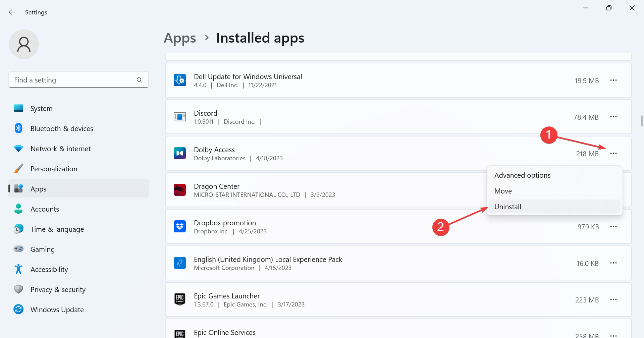
Task: Open Network & internet settings
Action: (78, 149)
